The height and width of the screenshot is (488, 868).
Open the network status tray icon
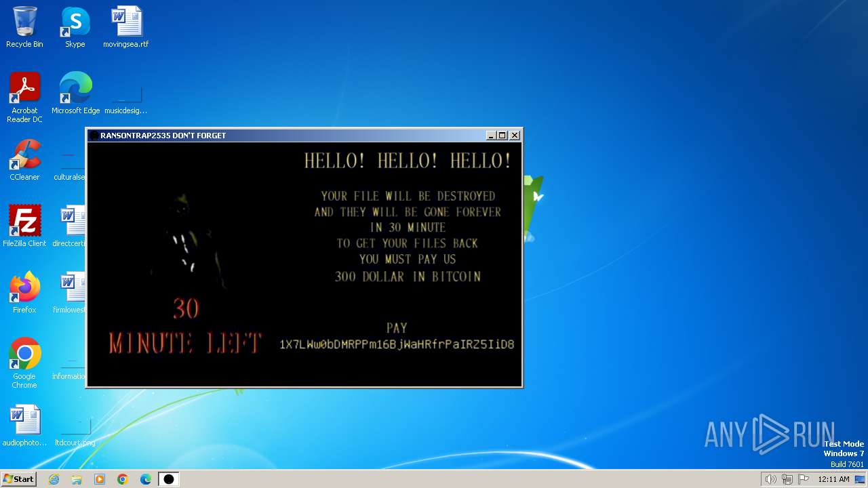(787, 479)
